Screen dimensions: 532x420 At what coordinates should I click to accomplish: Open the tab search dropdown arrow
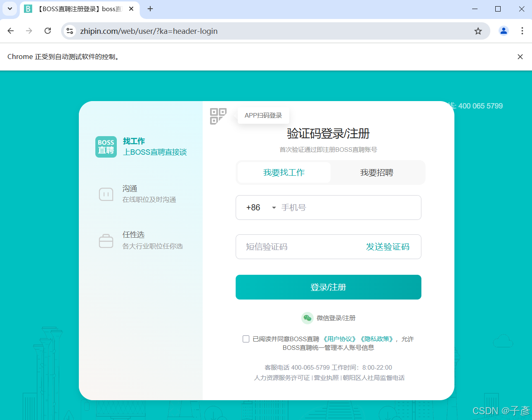(10, 9)
